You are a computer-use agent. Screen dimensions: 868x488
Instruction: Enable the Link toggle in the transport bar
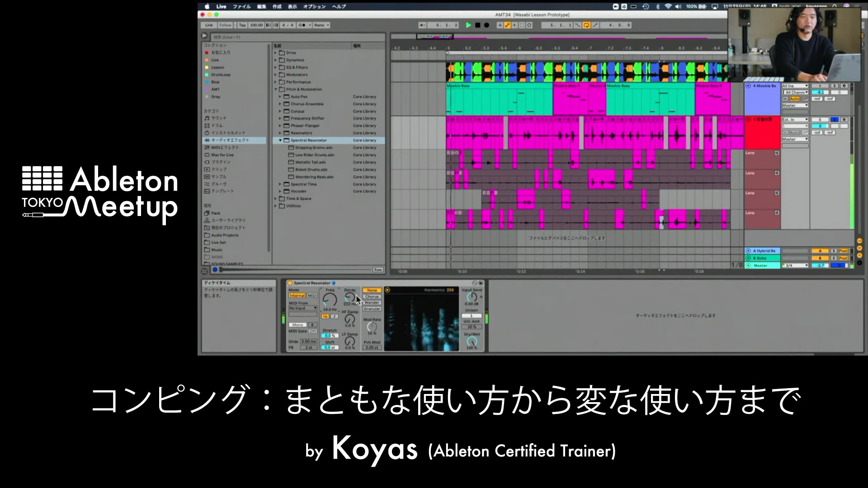click(x=209, y=25)
